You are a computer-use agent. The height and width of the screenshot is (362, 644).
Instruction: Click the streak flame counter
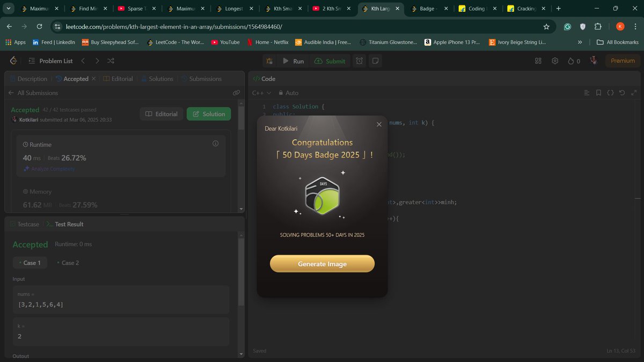[574, 61]
